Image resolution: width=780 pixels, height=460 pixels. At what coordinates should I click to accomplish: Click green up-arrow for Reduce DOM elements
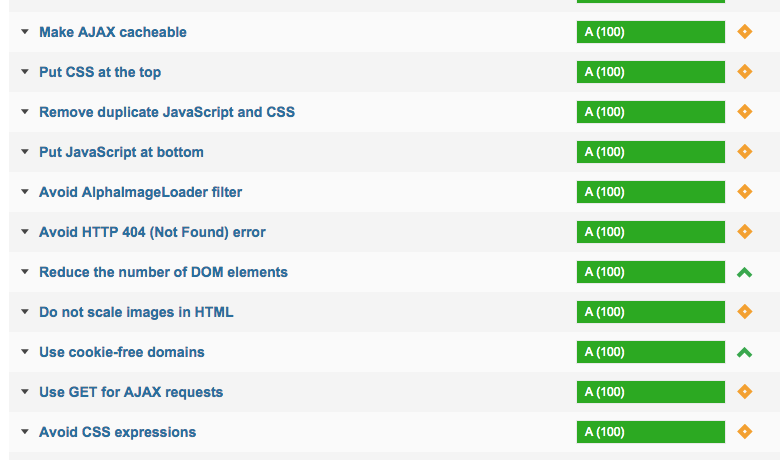point(744,273)
